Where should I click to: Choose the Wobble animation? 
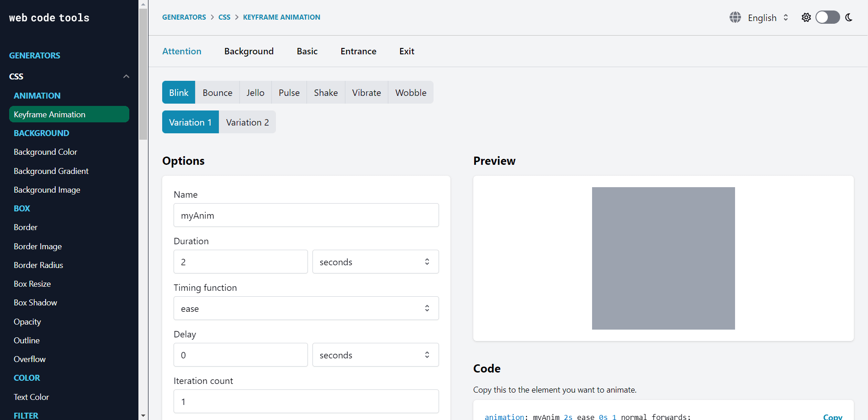coord(411,93)
